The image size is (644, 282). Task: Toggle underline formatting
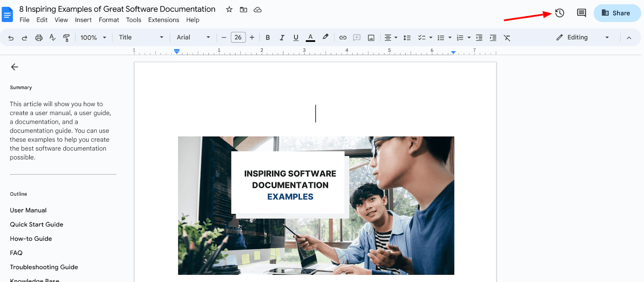[x=296, y=37]
